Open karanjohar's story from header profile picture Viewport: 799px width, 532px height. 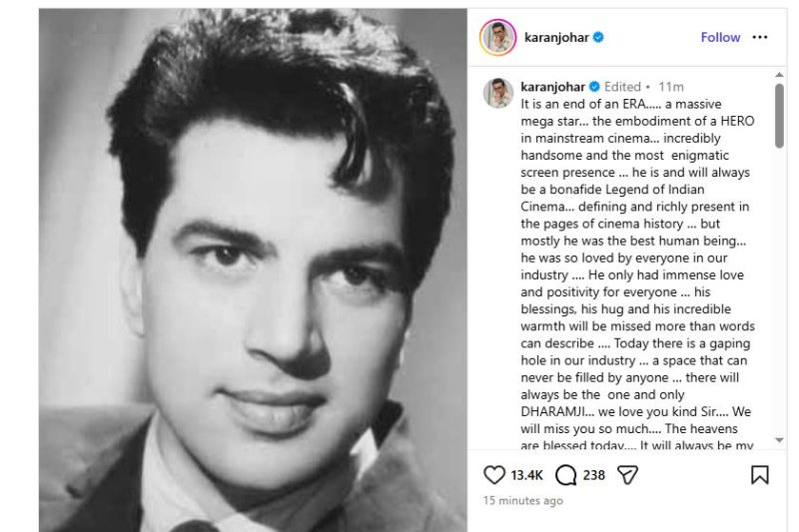(497, 37)
